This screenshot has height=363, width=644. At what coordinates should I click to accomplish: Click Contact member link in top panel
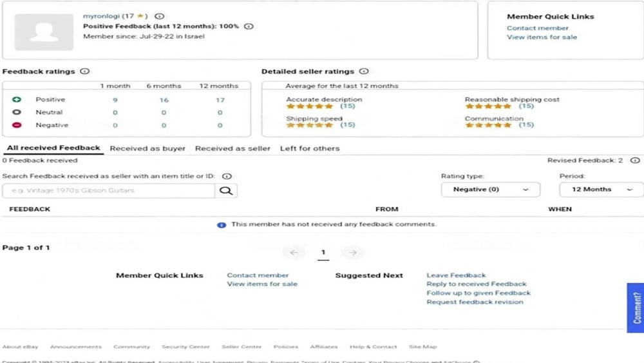[x=537, y=28]
